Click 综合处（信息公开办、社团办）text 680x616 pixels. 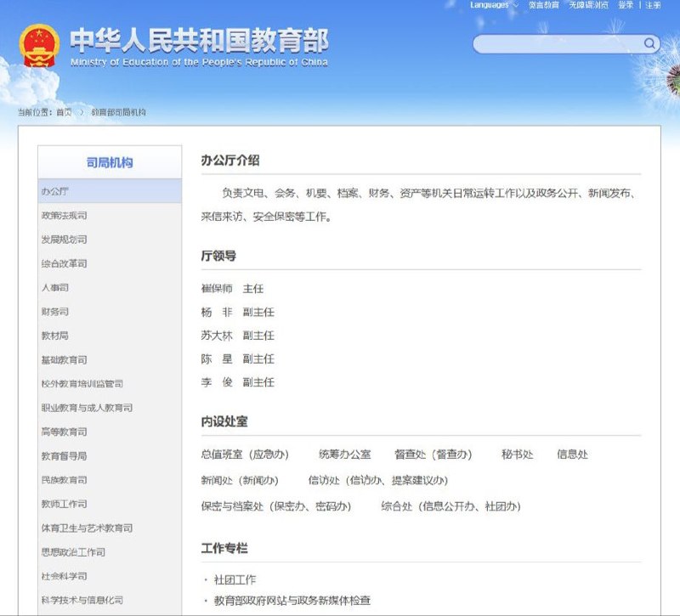(x=450, y=506)
